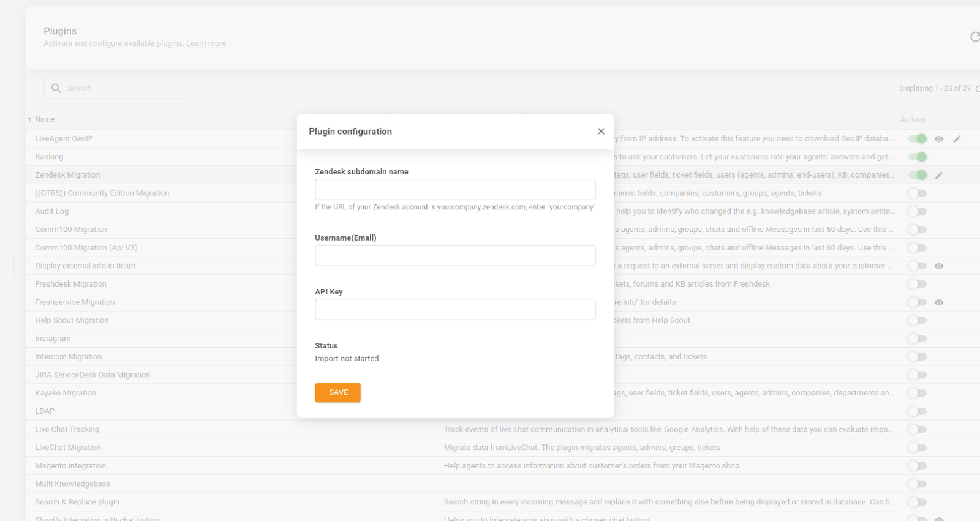Image resolution: width=980 pixels, height=521 pixels.
Task: Select the Multi Knowledgebase name
Action: coord(73,484)
